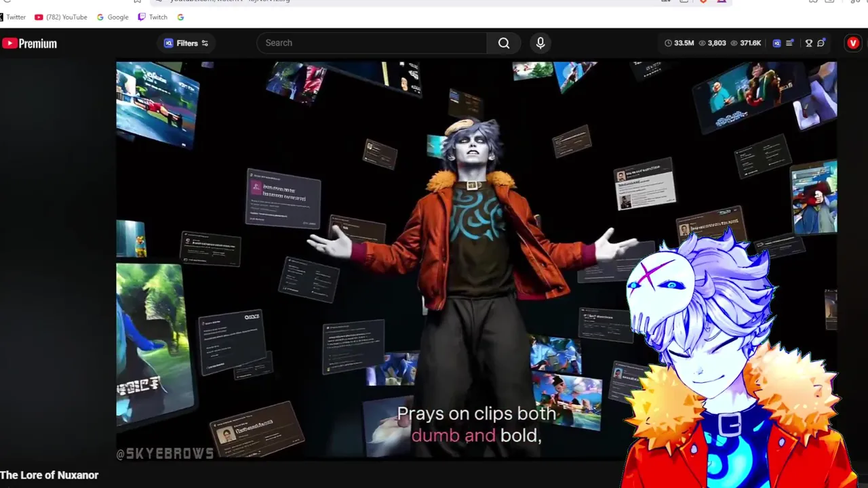The width and height of the screenshot is (868, 488).
Task: Focus the YouTube Search field
Action: pyautogui.click(x=372, y=43)
